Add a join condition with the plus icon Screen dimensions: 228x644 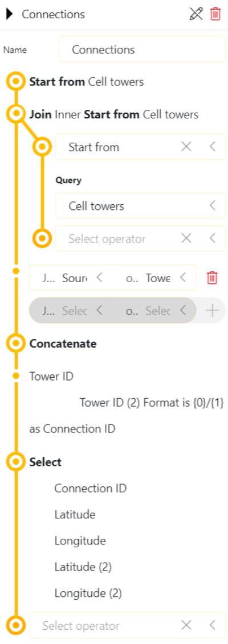[213, 311]
